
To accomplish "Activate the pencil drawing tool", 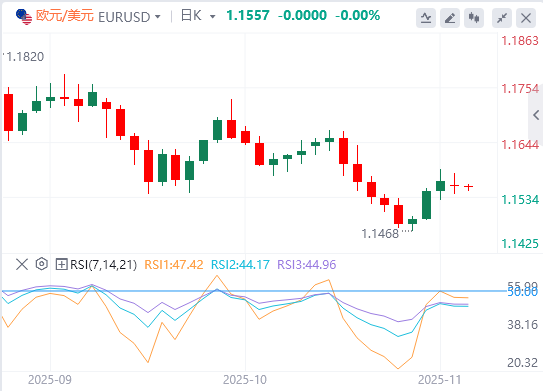I will pos(450,18).
